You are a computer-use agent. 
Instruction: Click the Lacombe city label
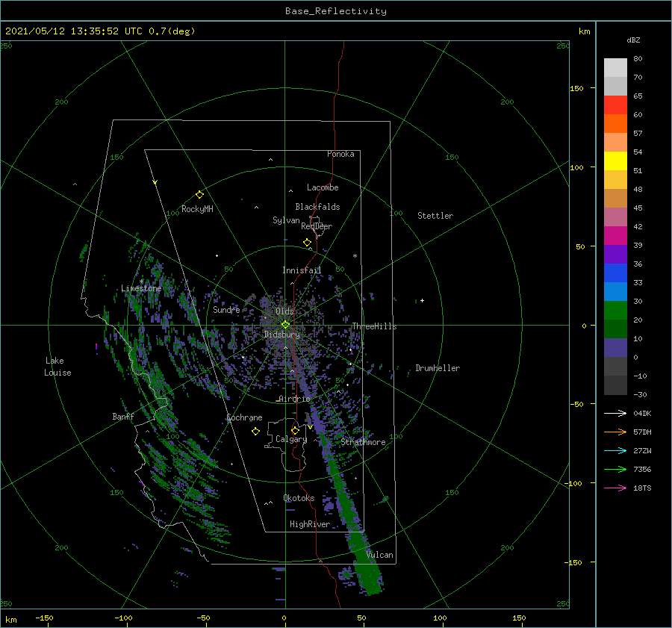[323, 187]
